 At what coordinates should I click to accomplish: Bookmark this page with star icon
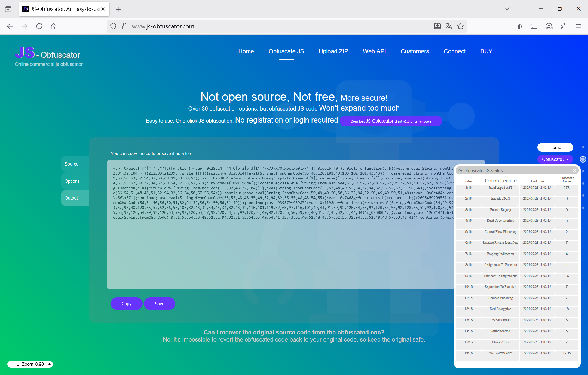pyautogui.click(x=460, y=26)
